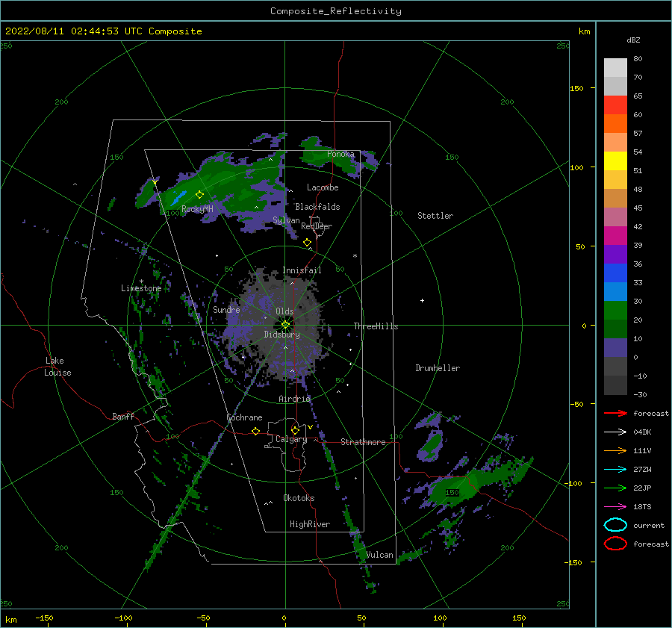
Task: Select the yellow 54-51 dBZ swatch
Action: [615, 161]
